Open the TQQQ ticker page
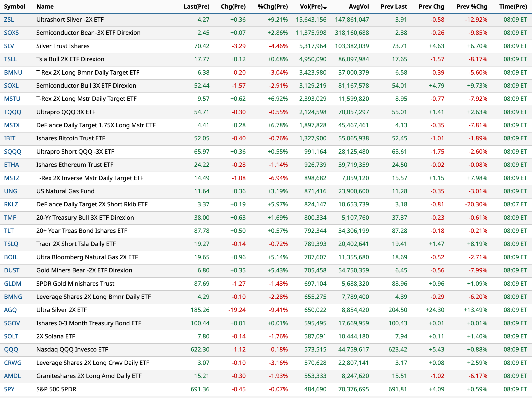Screen dimensions: 532x398 click(x=12, y=112)
